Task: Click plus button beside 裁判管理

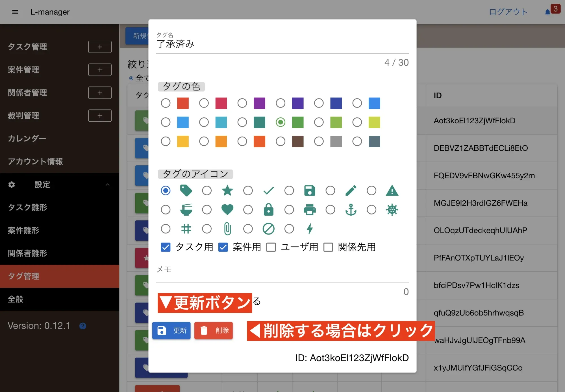Action: 100,116
